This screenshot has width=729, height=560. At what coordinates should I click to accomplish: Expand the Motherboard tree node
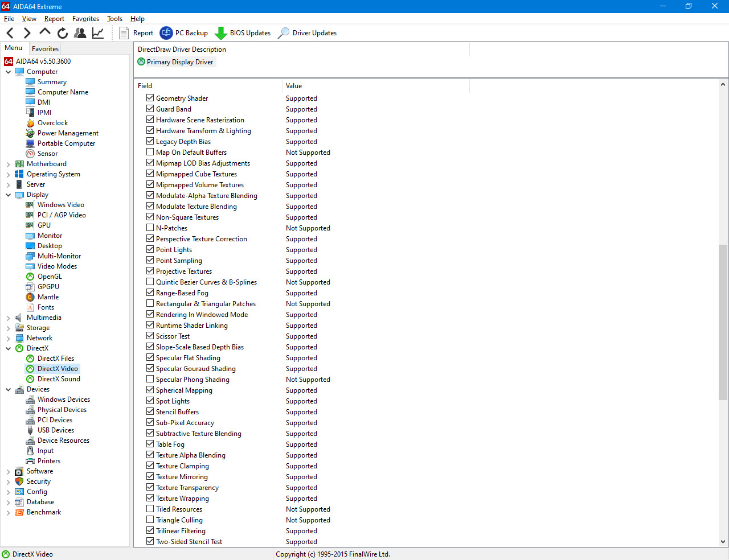coord(9,164)
